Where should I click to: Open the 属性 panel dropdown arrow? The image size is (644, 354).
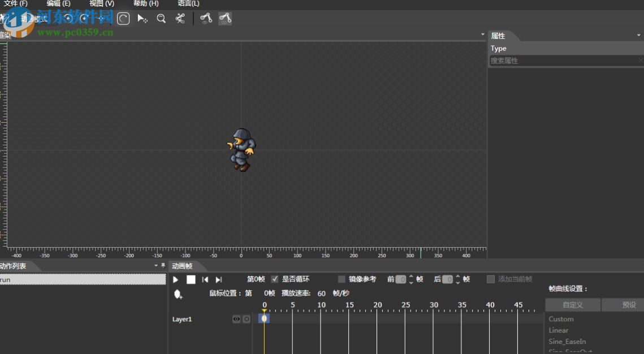tap(639, 36)
